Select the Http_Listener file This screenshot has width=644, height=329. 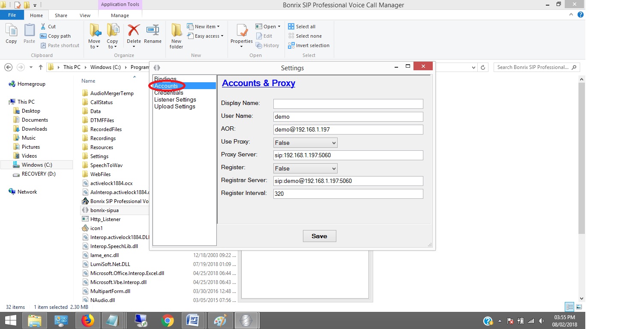pyautogui.click(x=101, y=219)
